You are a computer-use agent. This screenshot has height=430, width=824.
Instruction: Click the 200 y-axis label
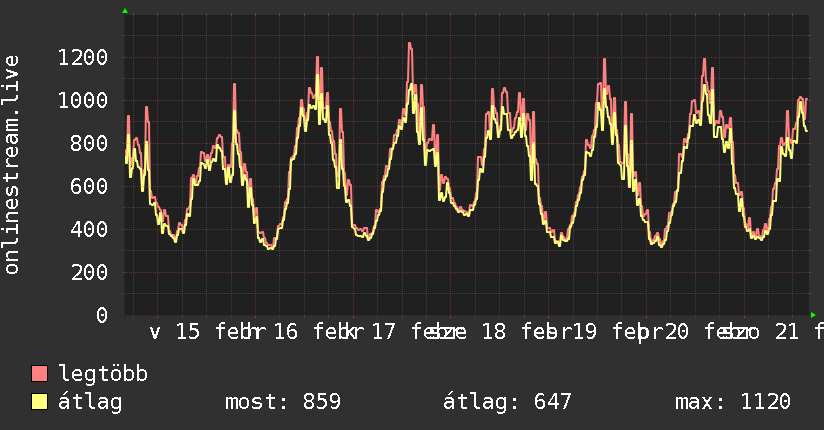coord(89,272)
